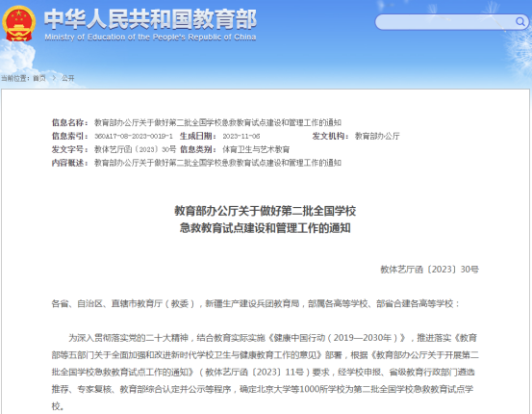Click paragraph line starting 为深入贯彻落实党的二十大精神
The height and width of the screenshot is (414, 532).
[273, 338]
